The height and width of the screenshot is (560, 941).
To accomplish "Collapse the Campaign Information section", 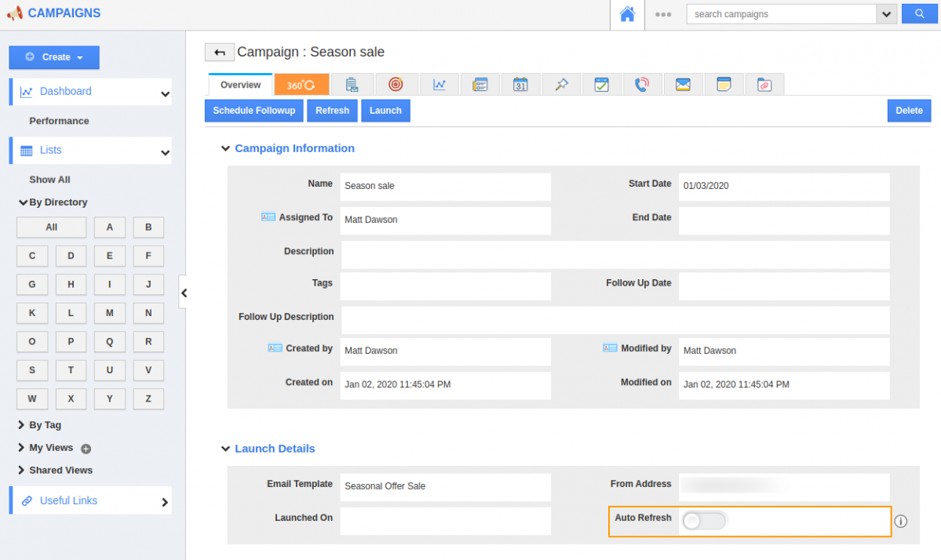I will click(x=226, y=148).
